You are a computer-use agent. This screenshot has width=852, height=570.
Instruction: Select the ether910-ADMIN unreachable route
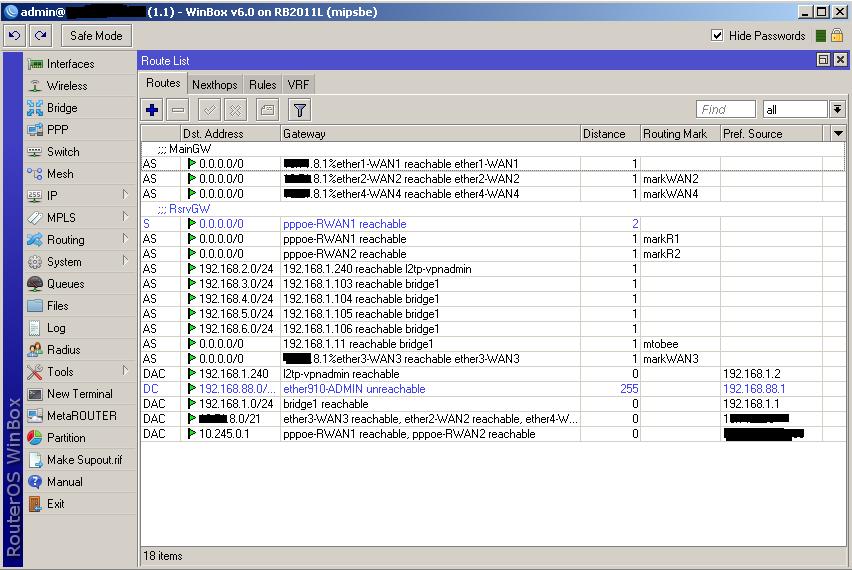(492, 389)
